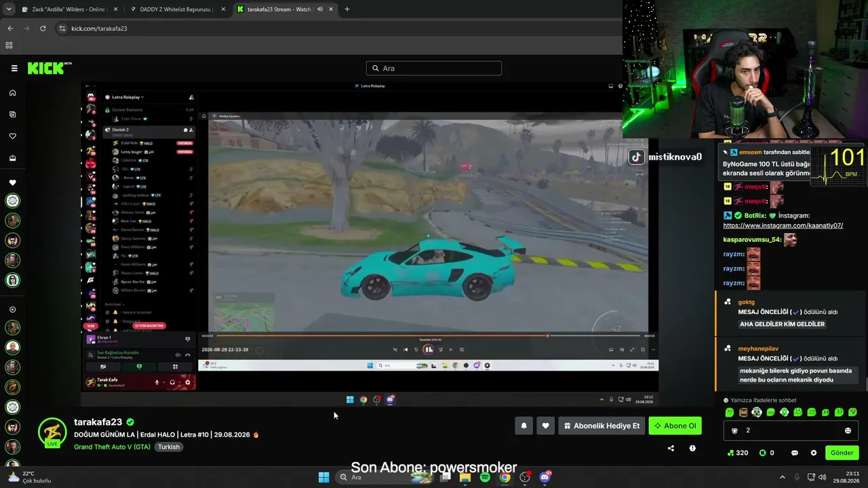Viewport: 868px width, 488px height.
Task: Open the chat bubble icon beside settings
Action: tap(795, 453)
